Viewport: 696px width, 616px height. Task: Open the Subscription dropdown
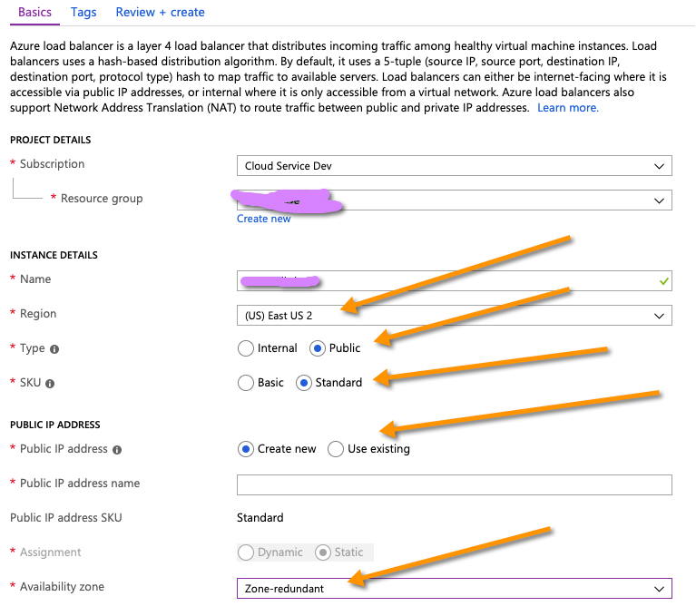tap(454, 165)
